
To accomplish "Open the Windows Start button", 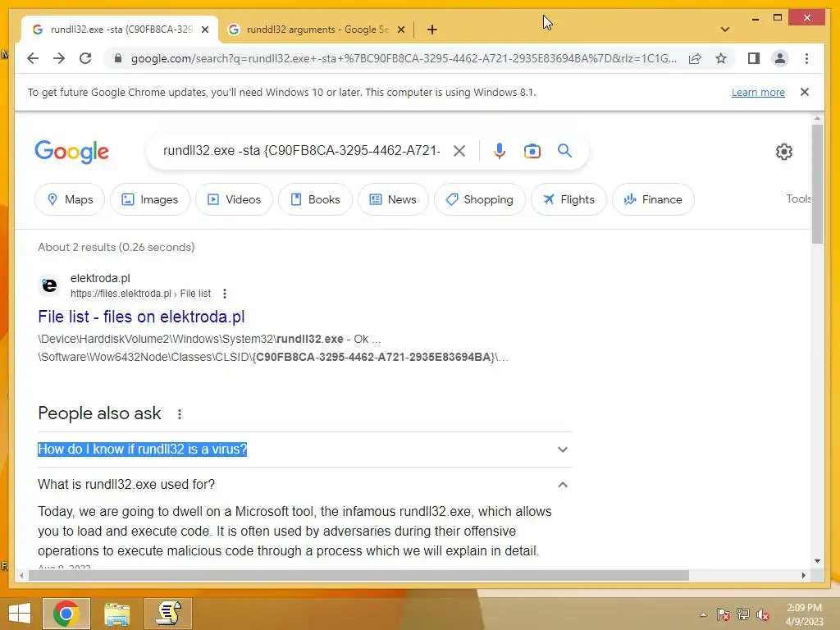I will (20, 614).
